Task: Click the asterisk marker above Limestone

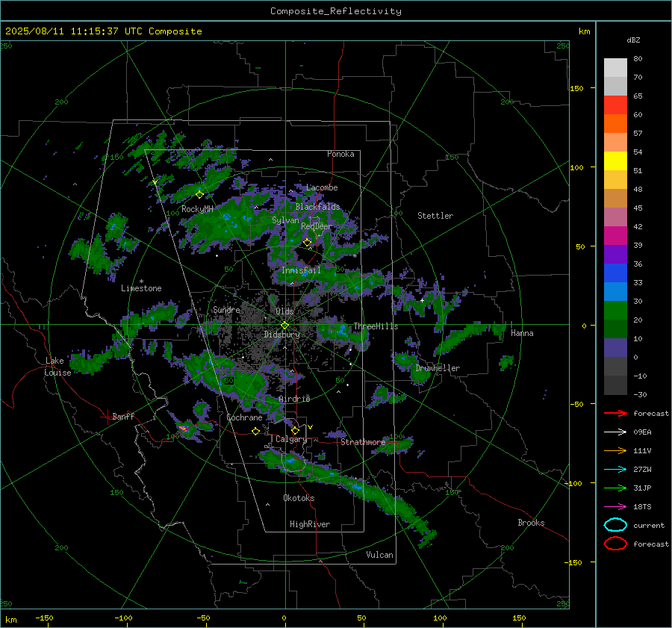Action: click(x=141, y=282)
